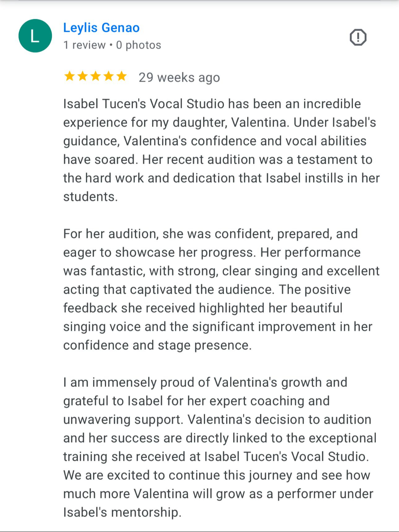This screenshot has width=399, height=532.
Task: Click the word "students." ending first paragraph
Action: [x=91, y=197]
